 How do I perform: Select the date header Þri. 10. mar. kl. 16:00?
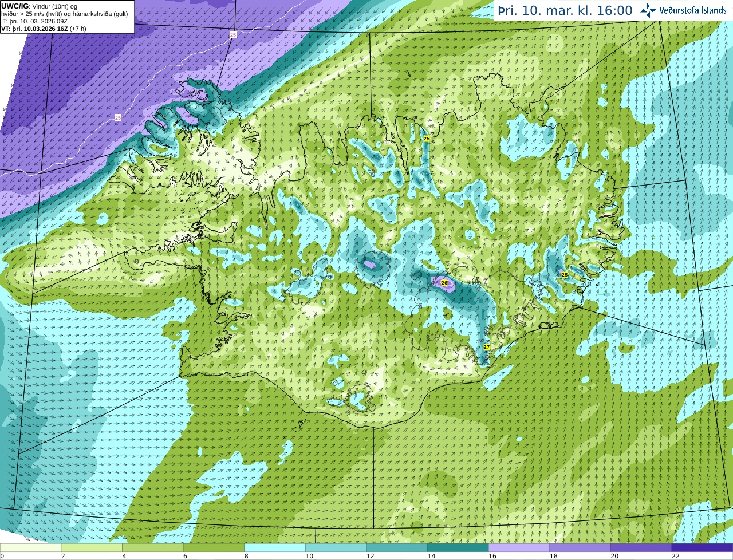click(565, 10)
